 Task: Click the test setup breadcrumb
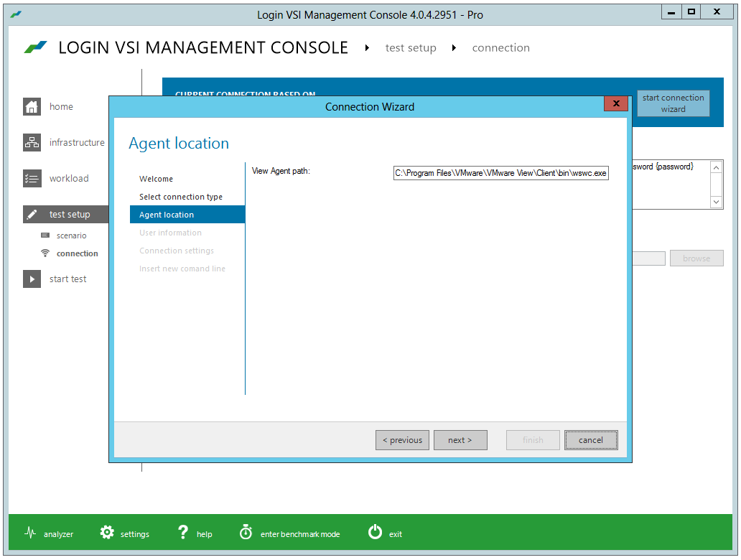[x=410, y=47]
